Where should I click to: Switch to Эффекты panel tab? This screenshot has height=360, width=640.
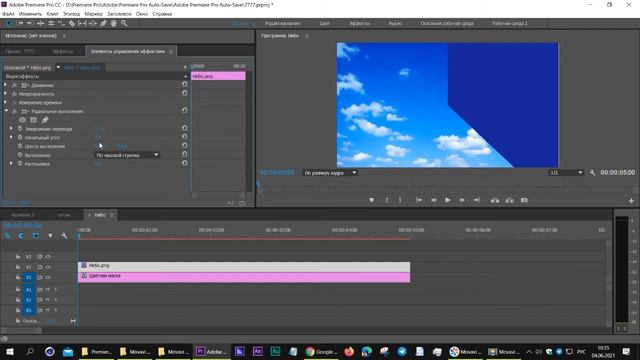63,51
